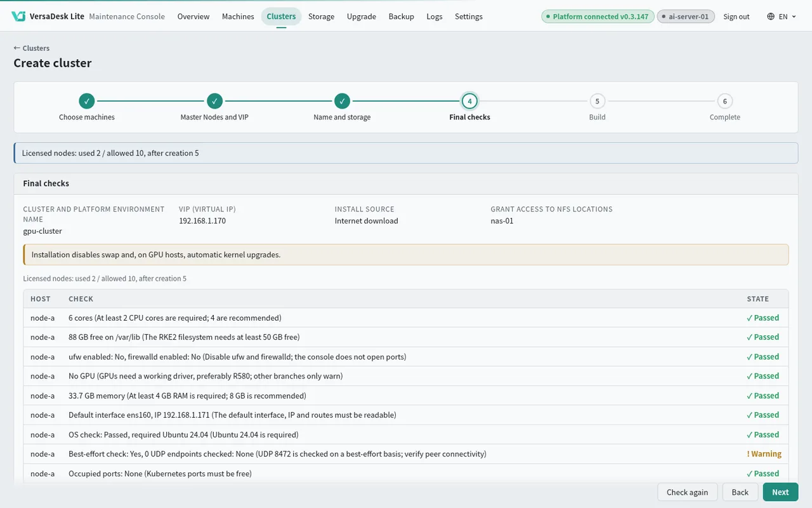Click the Name and storage step checkmark
Image resolution: width=812 pixels, height=508 pixels.
click(342, 101)
